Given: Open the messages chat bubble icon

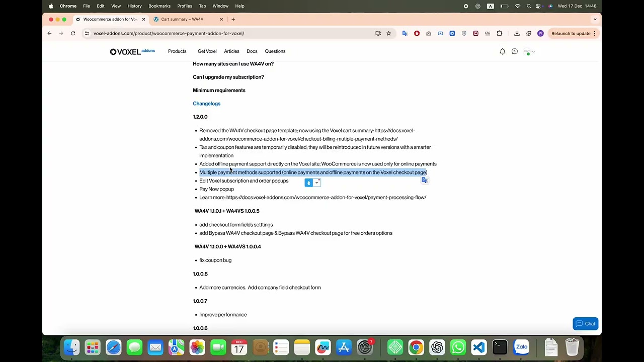Looking at the screenshot, I should pyautogui.click(x=515, y=51).
